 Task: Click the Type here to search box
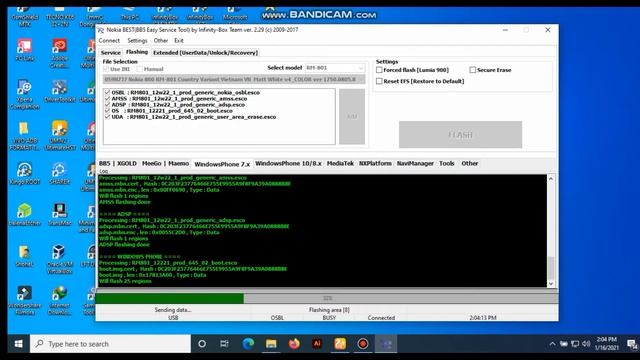[x=110, y=344]
